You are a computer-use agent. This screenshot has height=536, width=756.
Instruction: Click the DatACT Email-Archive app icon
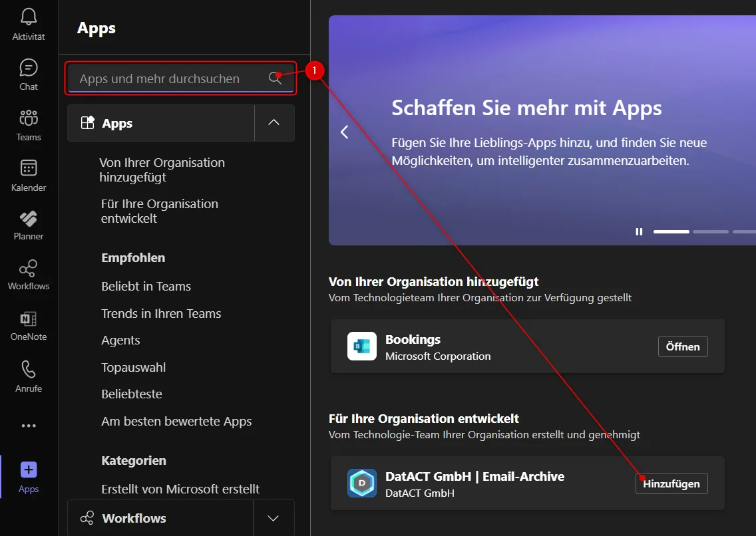pyautogui.click(x=361, y=483)
